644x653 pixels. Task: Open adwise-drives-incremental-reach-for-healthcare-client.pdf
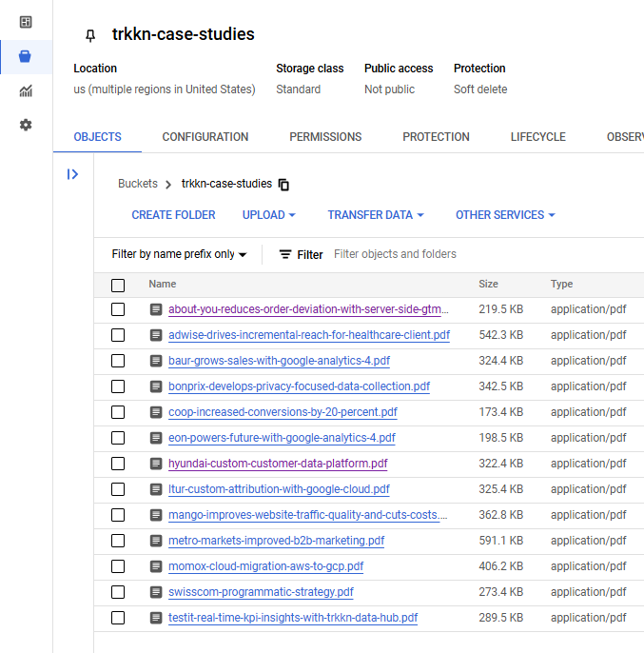(309, 335)
